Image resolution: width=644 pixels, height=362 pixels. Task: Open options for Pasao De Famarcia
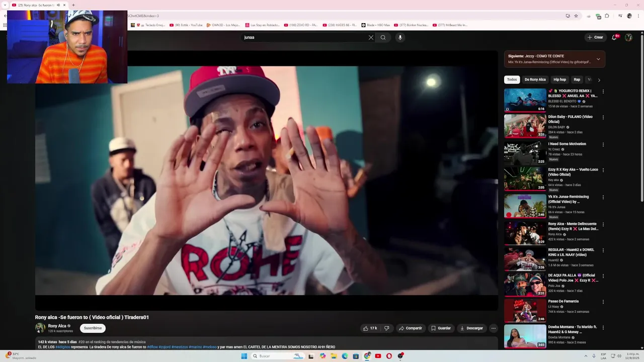(603, 302)
